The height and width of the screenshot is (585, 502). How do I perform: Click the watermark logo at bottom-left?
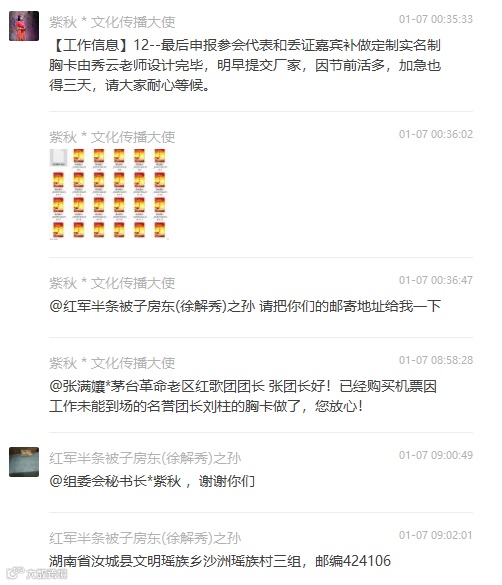[37, 573]
